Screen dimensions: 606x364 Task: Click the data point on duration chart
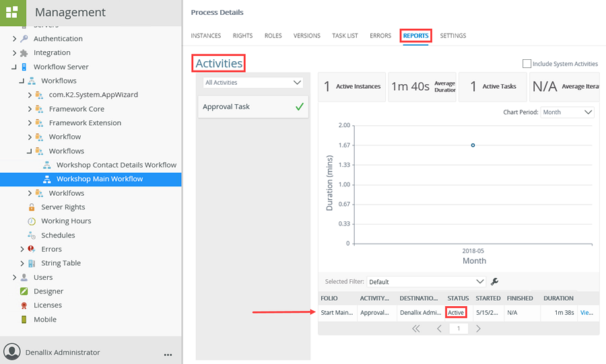coord(473,145)
